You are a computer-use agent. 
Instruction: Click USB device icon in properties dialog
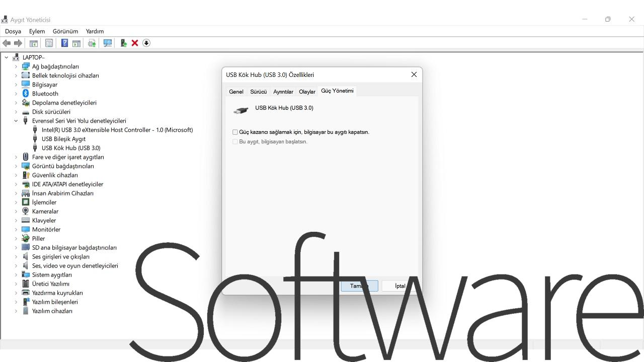241,110
